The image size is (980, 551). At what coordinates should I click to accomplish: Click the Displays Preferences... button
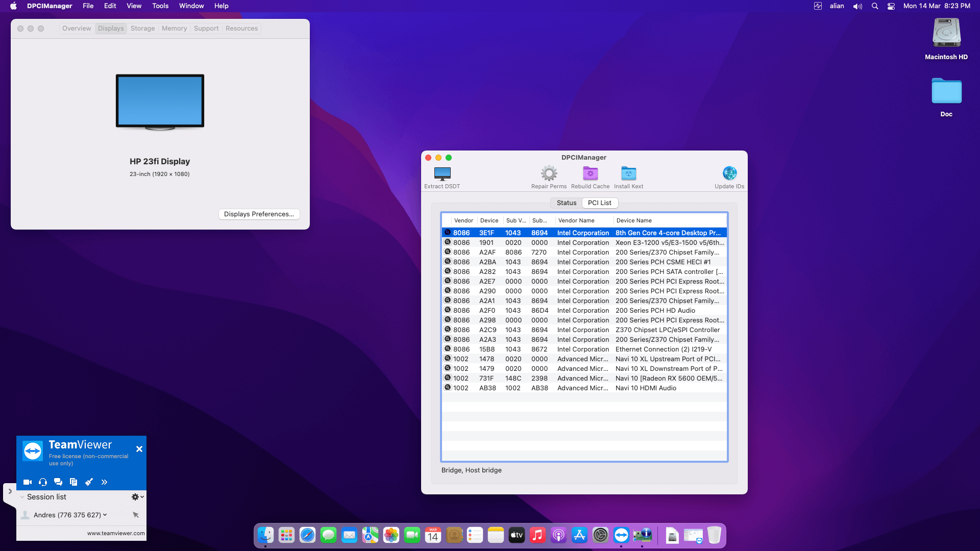(x=259, y=214)
